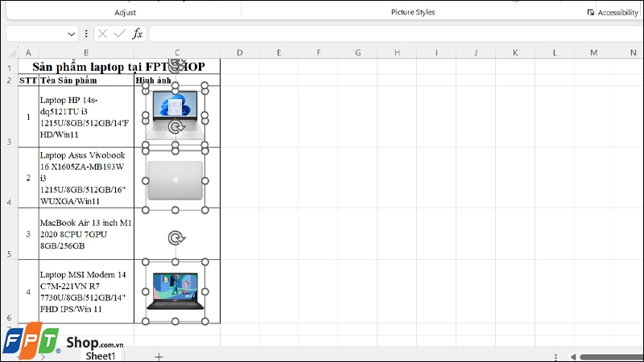The image size is (644, 362).
Task: Select column B header
Action: 86,52
